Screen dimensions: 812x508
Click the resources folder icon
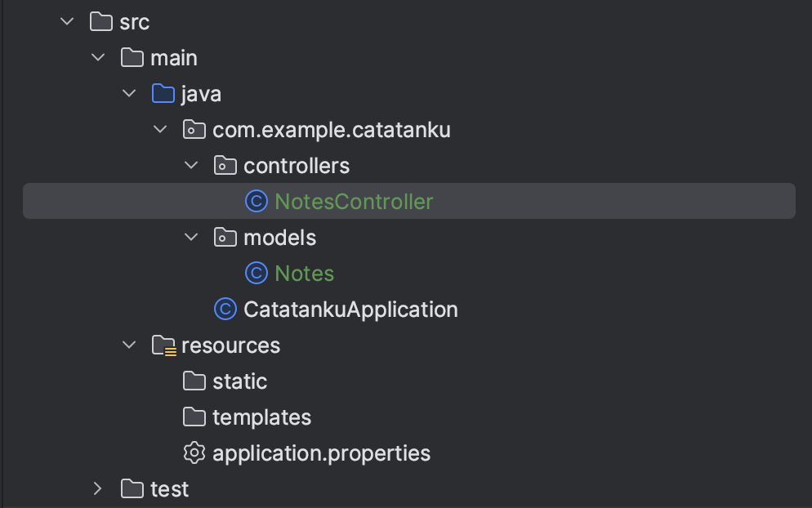[x=163, y=345]
